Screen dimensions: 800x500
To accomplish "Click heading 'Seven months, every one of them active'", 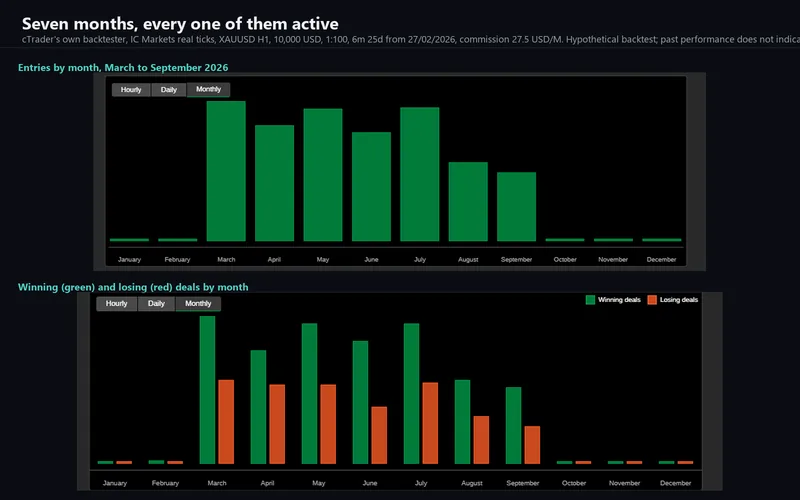I will (x=180, y=23).
